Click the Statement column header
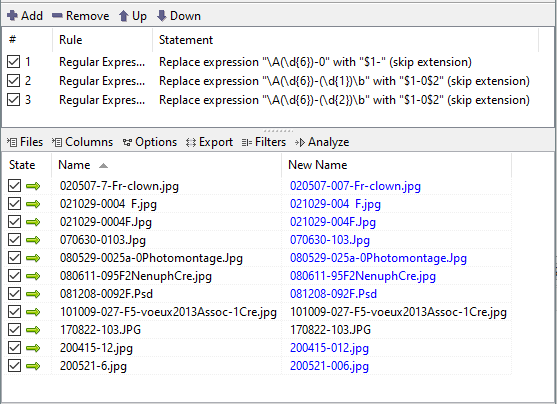557x404 pixels. [345, 40]
